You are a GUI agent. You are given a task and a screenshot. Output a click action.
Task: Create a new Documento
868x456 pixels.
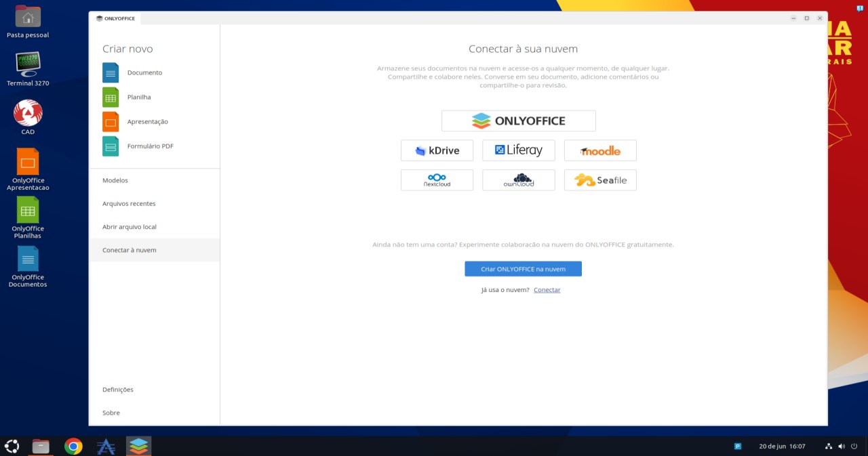click(144, 72)
